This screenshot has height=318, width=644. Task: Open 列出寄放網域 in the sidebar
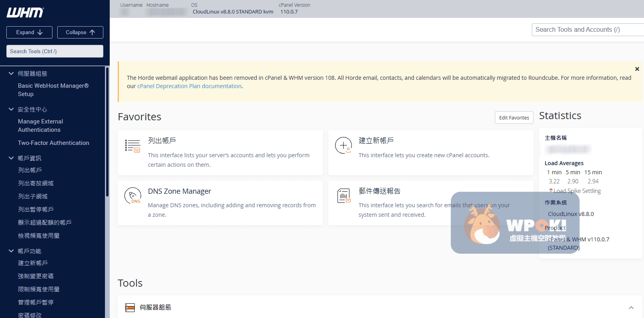pos(36,183)
